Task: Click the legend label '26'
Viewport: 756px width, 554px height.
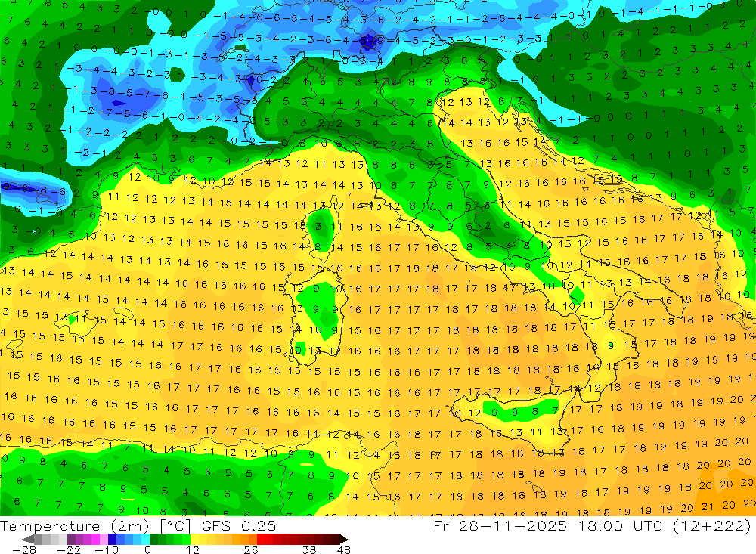Action: click(x=250, y=549)
